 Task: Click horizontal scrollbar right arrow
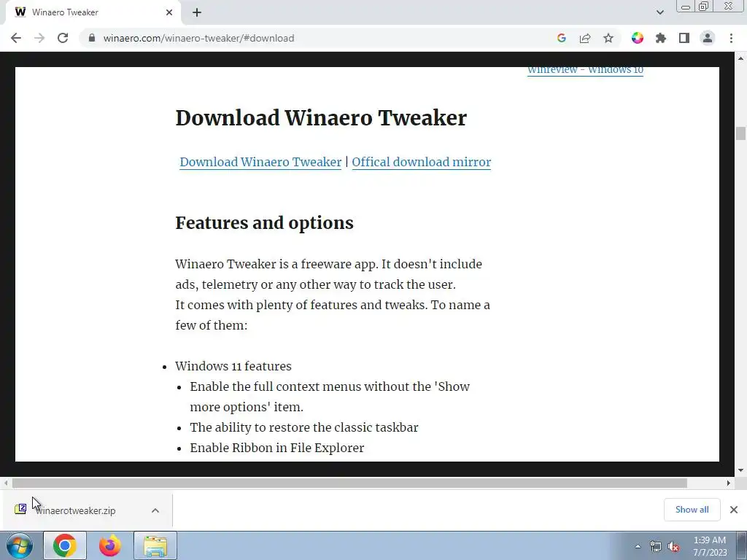click(729, 483)
